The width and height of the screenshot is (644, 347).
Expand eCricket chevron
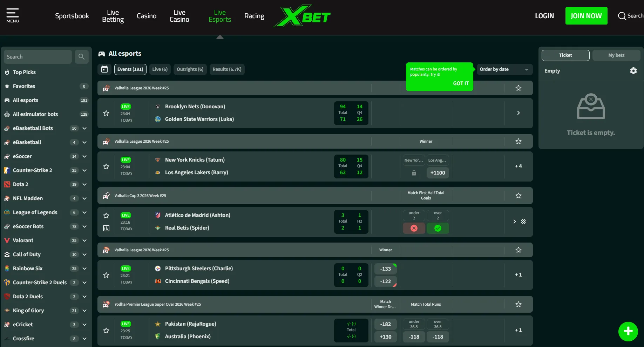pos(84,325)
